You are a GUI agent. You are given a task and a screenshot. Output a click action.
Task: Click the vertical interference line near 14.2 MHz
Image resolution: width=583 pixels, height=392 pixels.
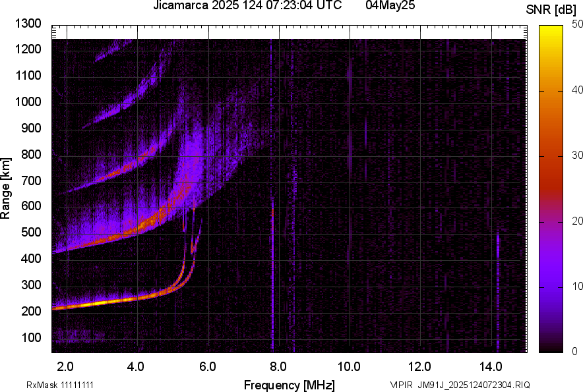tap(498, 292)
